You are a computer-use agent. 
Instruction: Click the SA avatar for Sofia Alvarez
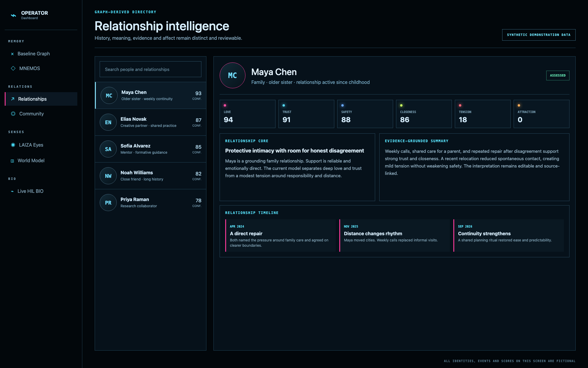108,149
